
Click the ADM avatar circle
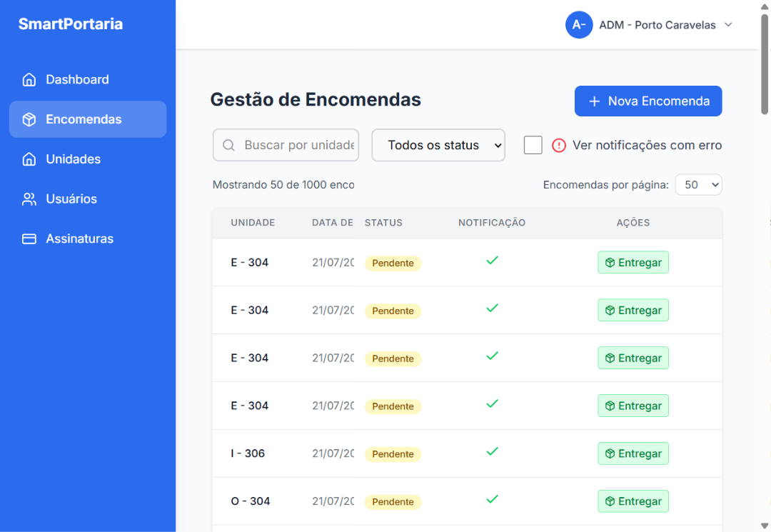(x=579, y=25)
